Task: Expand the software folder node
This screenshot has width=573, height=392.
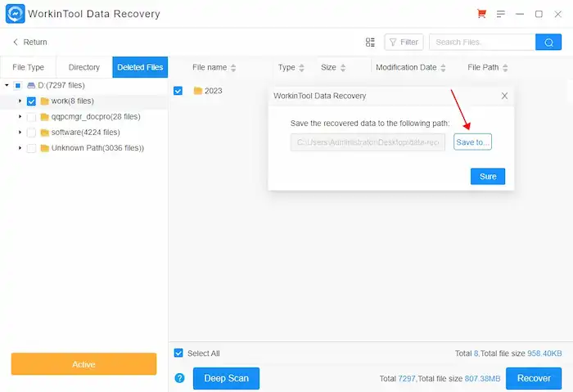Action: tap(20, 132)
